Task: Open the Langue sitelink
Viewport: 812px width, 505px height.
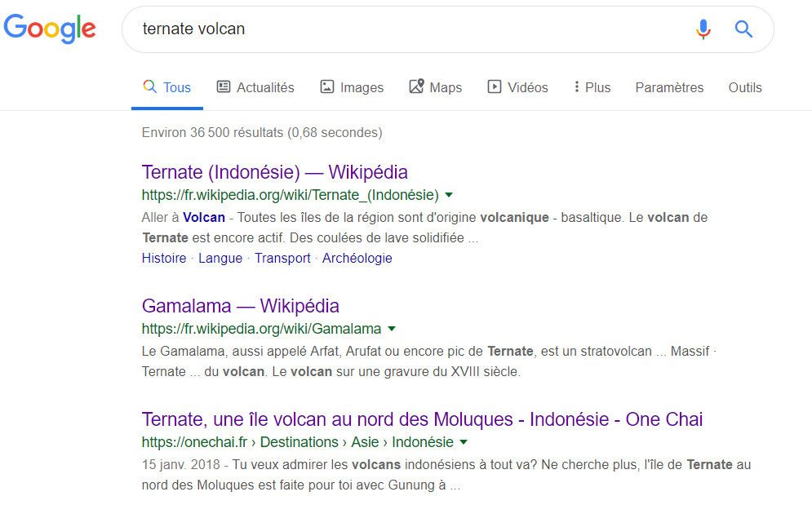Action: pyautogui.click(x=220, y=258)
